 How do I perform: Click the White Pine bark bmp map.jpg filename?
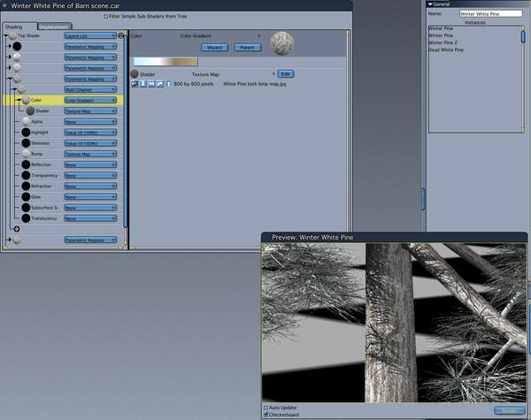(x=255, y=84)
